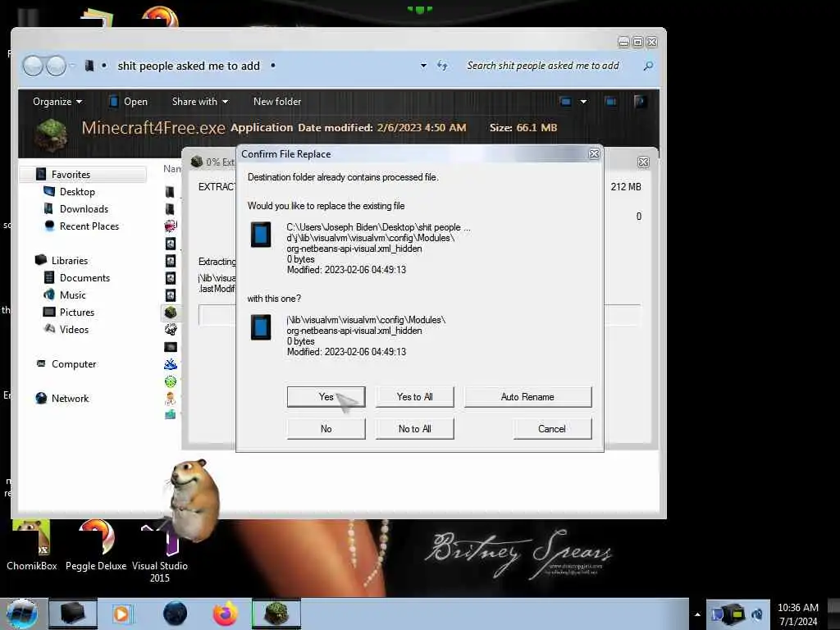Image resolution: width=840 pixels, height=630 pixels.
Task: Click the Name column header in the file list
Action: click(171, 169)
